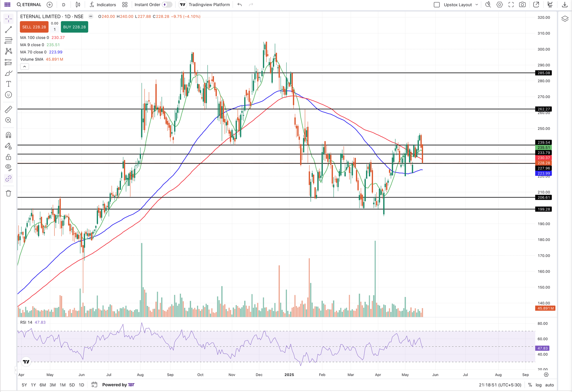
Task: Select the 1D time range
Action: [x=81, y=385]
